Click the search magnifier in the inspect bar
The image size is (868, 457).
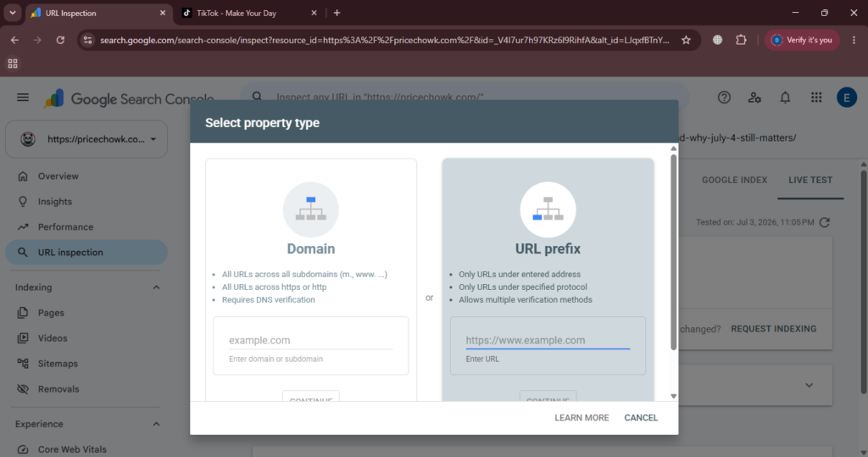coord(258,97)
